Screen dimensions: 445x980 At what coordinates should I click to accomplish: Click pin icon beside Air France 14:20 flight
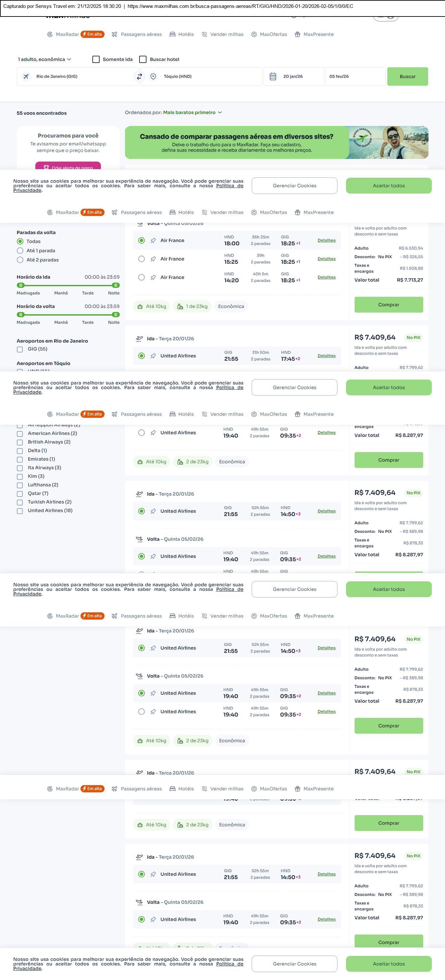153,277
